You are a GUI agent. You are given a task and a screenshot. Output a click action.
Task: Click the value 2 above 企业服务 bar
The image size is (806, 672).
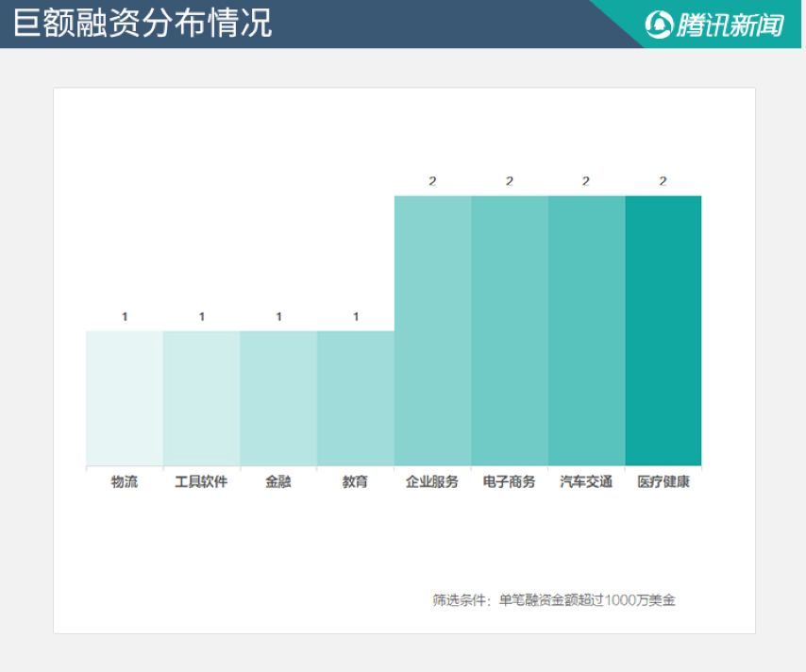(432, 181)
